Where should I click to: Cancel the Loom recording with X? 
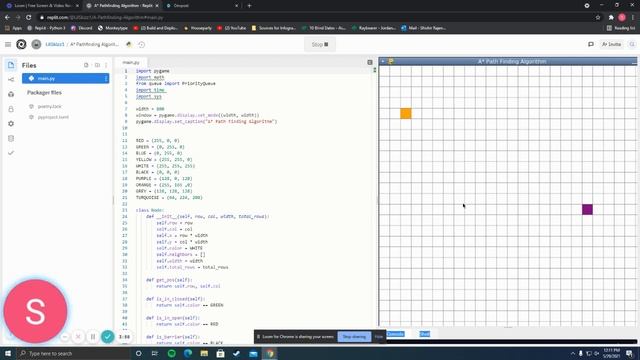[78, 337]
